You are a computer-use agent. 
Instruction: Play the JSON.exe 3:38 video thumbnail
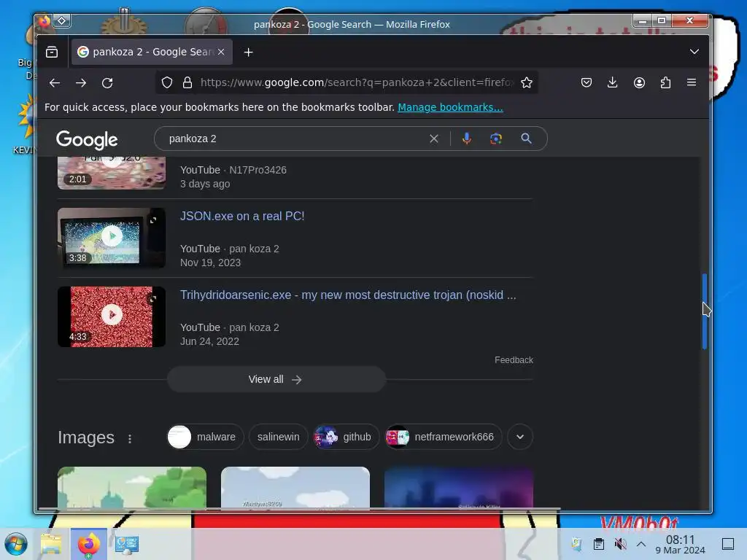tap(112, 238)
